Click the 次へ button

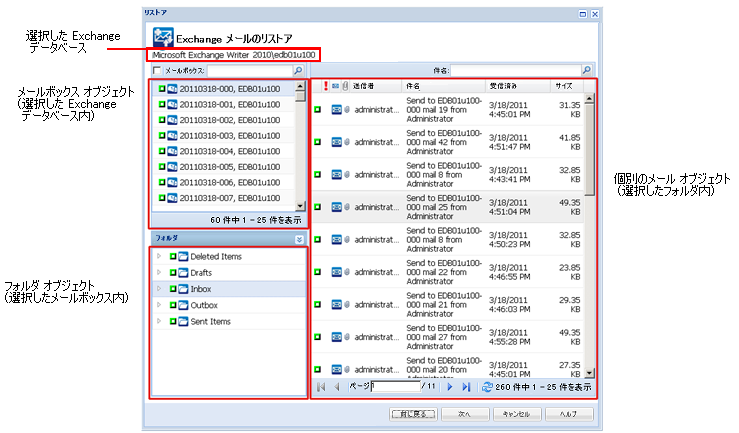coord(465,414)
